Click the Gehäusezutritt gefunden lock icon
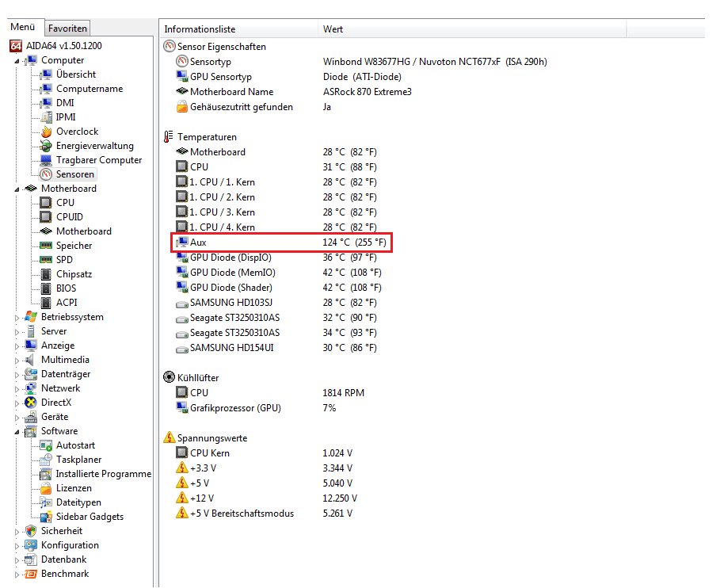This screenshot has height=588, width=720. 182,106
